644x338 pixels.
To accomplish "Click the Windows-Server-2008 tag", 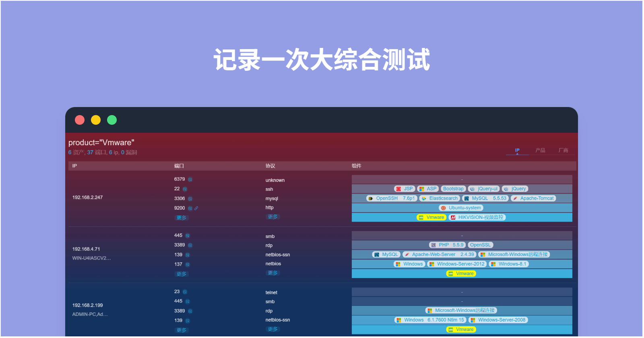I will [498, 320].
